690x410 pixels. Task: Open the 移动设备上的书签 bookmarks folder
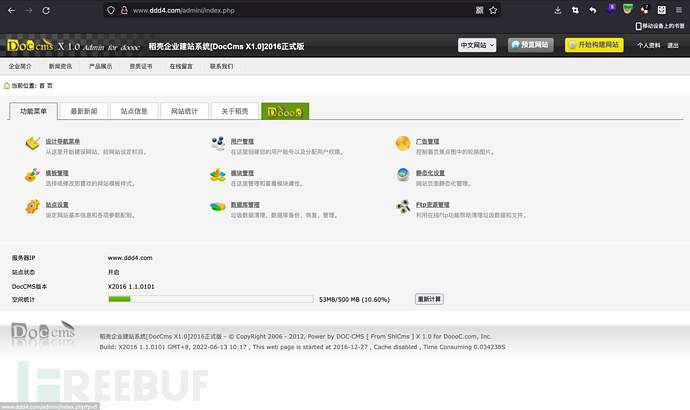click(660, 26)
